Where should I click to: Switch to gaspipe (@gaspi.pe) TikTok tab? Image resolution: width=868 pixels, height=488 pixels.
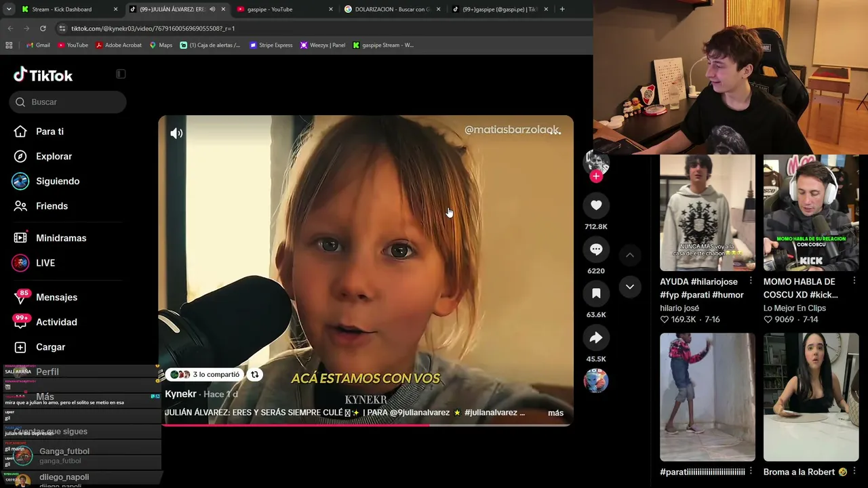[x=500, y=9]
